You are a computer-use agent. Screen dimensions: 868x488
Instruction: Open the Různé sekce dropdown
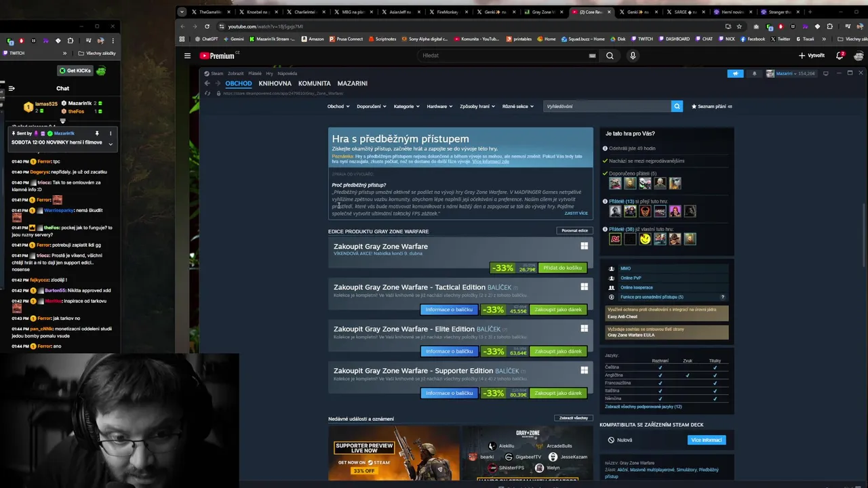[518, 106]
